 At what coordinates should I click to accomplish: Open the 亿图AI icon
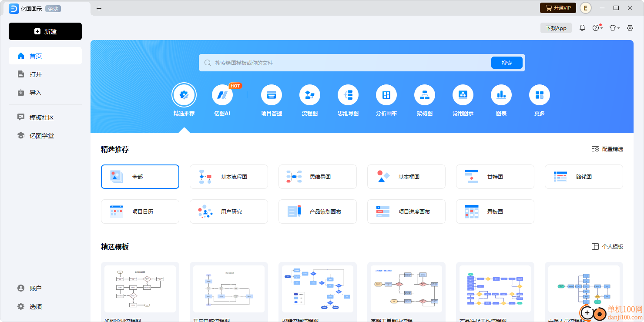pyautogui.click(x=222, y=95)
